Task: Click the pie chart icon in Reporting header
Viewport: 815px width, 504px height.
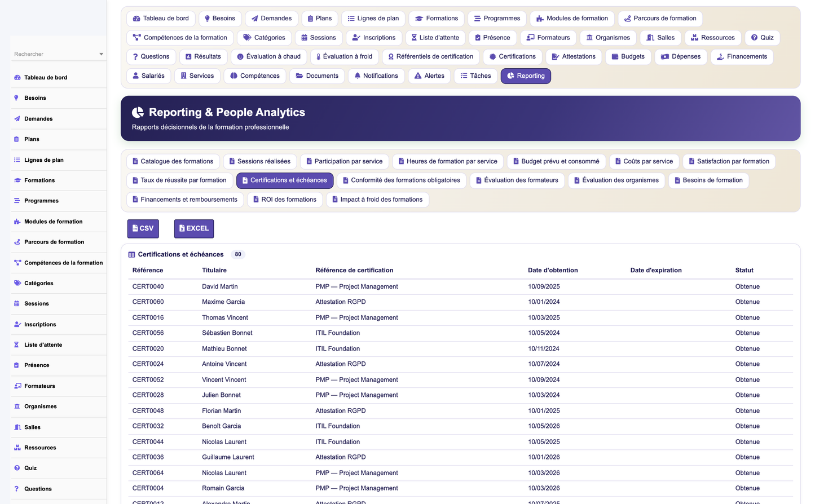Action: coord(138,113)
